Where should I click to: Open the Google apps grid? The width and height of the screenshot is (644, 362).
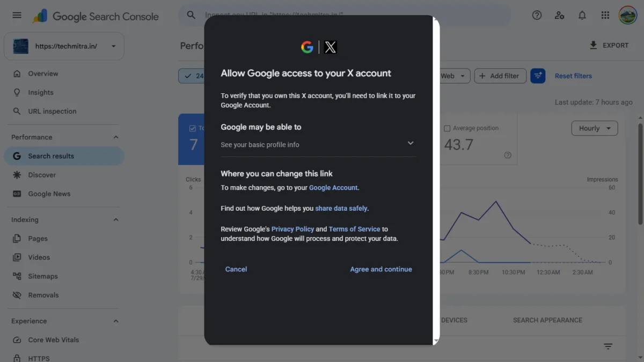(605, 15)
